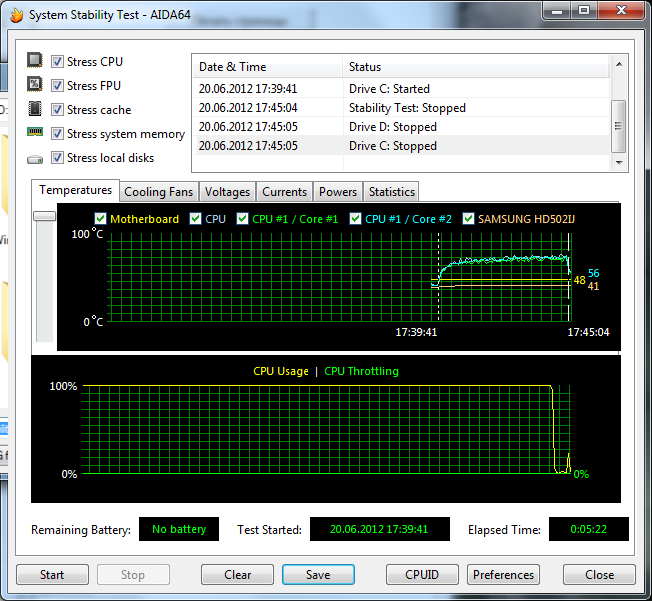The height and width of the screenshot is (601, 652).
Task: Click the cache chip icon beside Stress cache
Action: [35, 108]
